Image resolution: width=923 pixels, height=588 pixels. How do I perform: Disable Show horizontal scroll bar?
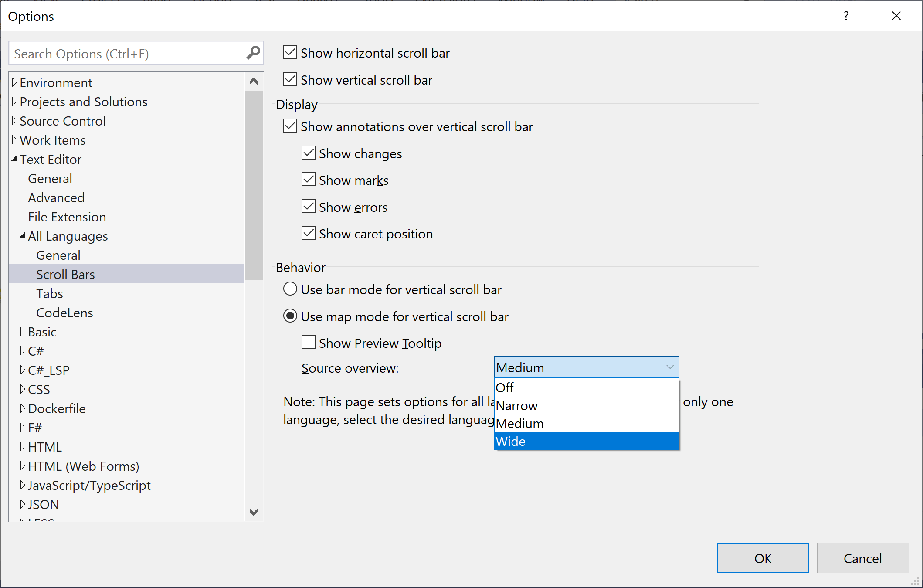(290, 52)
